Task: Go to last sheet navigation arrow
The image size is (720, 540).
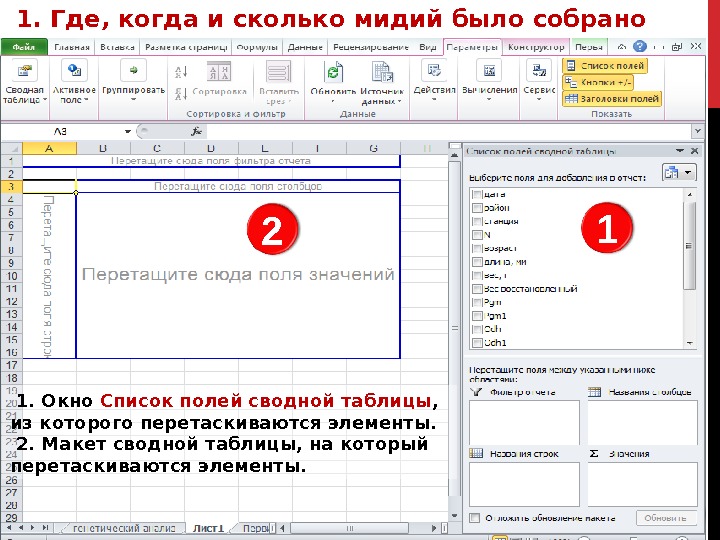Action: 45,528
